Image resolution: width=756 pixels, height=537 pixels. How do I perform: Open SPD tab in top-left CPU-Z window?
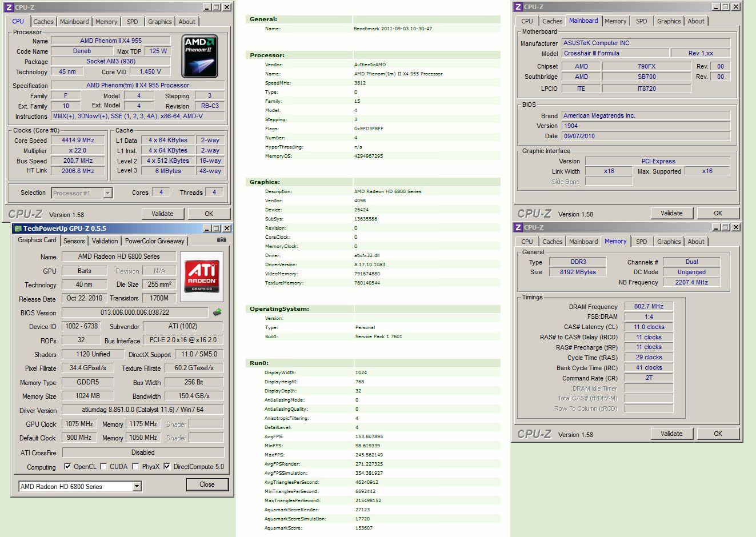[133, 22]
